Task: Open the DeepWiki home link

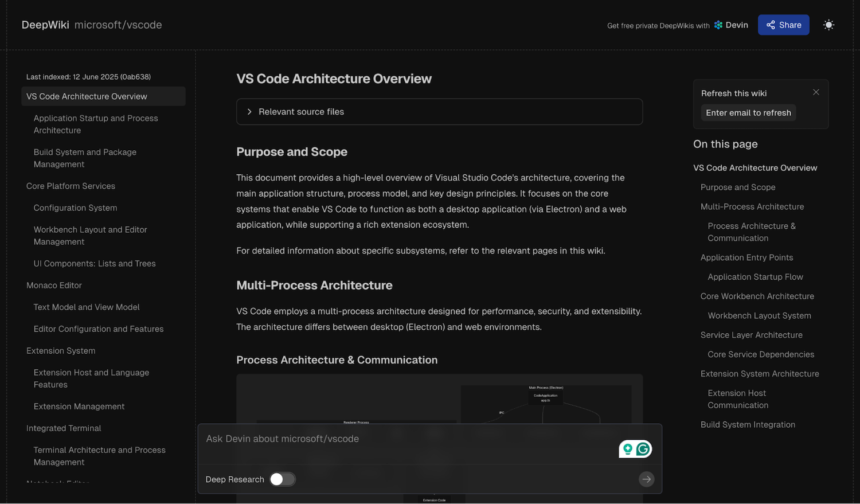Action: (45, 25)
